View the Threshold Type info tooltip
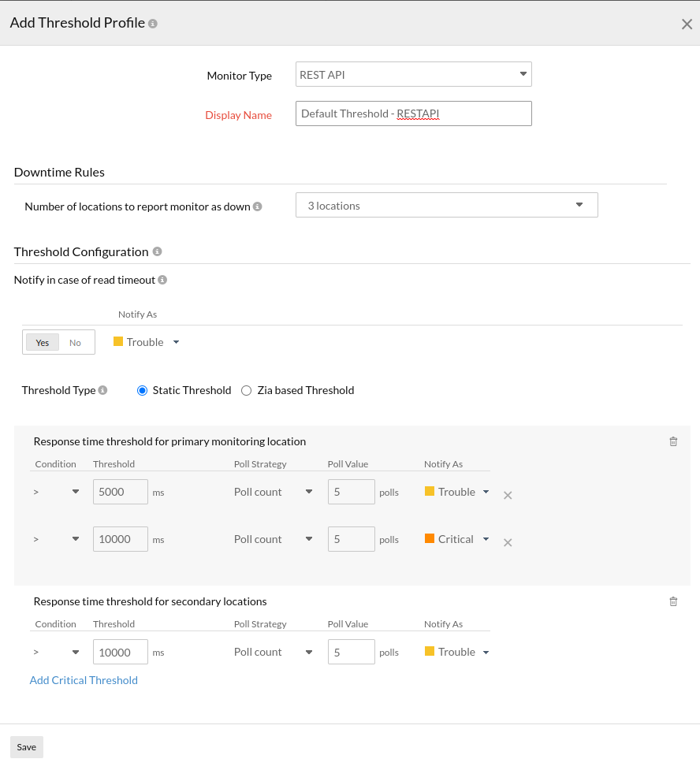The width and height of the screenshot is (700, 770). click(x=104, y=390)
